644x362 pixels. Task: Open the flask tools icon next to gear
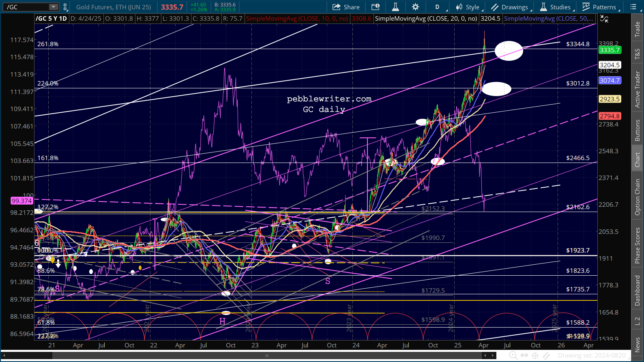coord(395,7)
